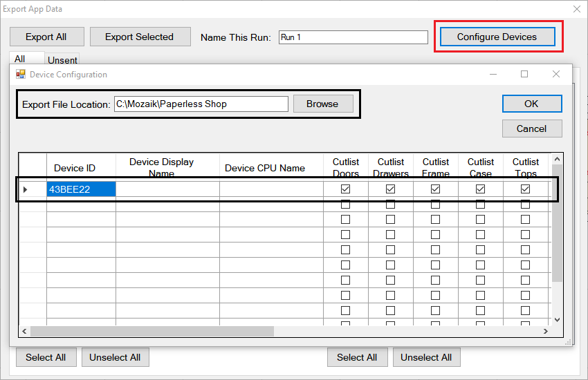588x380 pixels.
Task: Toggle Cutlist Tops checkbox in first row
Action: coord(526,189)
